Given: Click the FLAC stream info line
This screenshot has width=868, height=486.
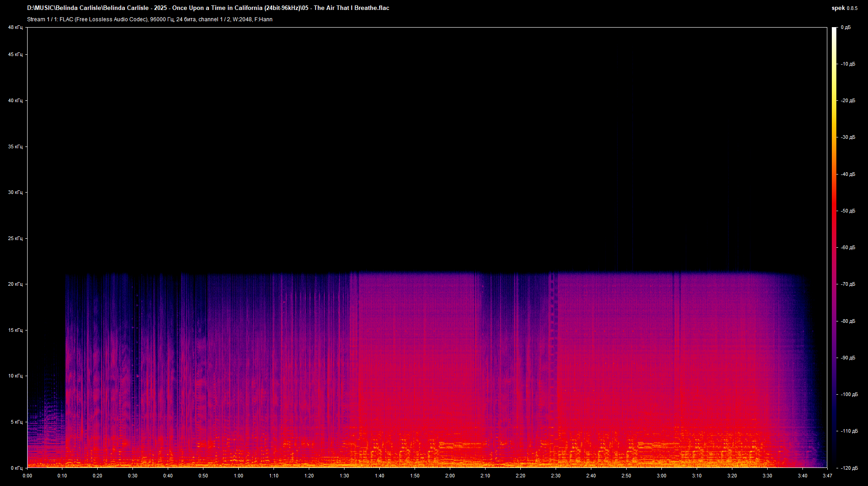Looking at the screenshot, I should [x=150, y=19].
